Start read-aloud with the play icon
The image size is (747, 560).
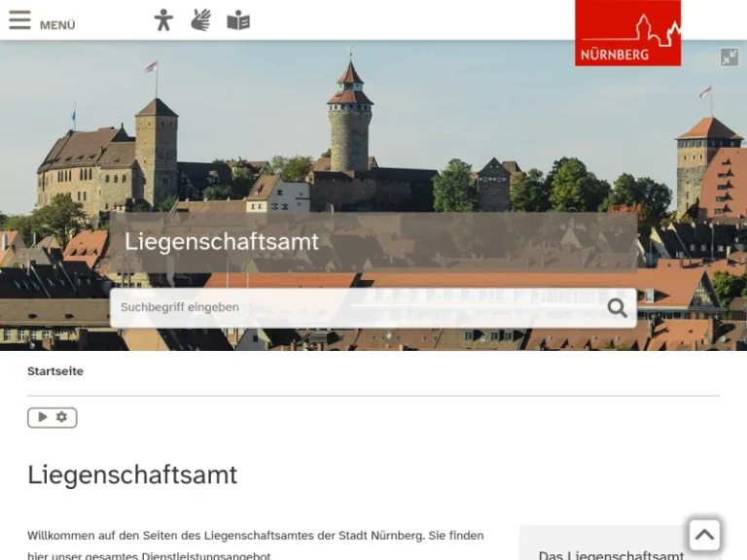[x=42, y=417]
